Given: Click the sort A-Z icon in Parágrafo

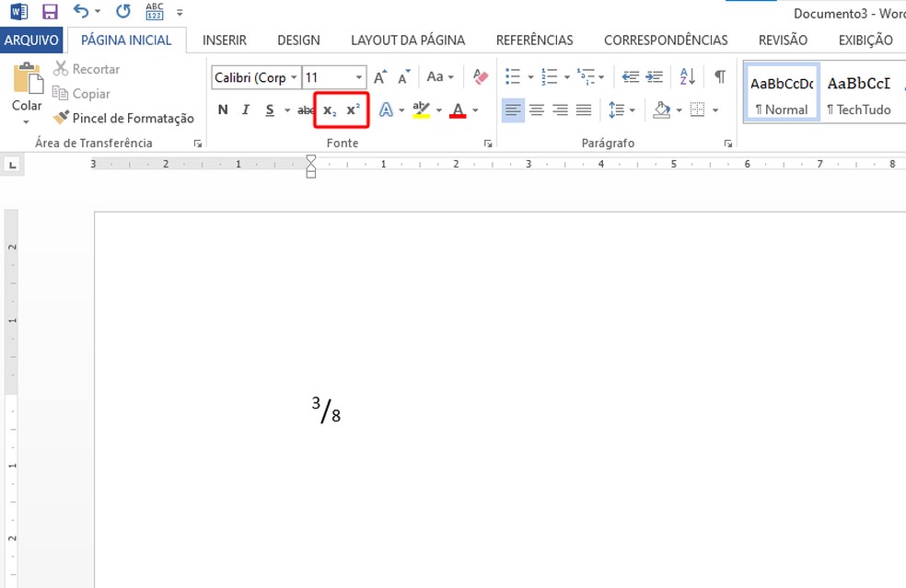Looking at the screenshot, I should [686, 76].
